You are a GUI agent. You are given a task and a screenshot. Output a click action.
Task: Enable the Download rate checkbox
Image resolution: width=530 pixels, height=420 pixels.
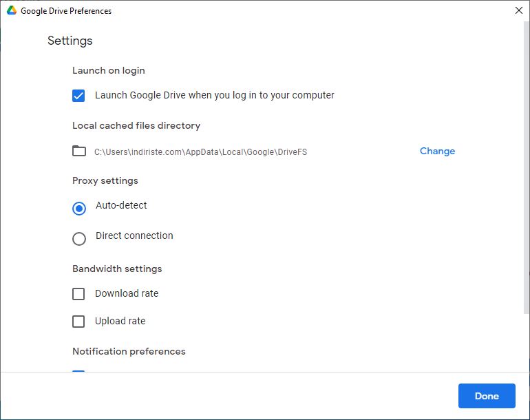click(78, 294)
